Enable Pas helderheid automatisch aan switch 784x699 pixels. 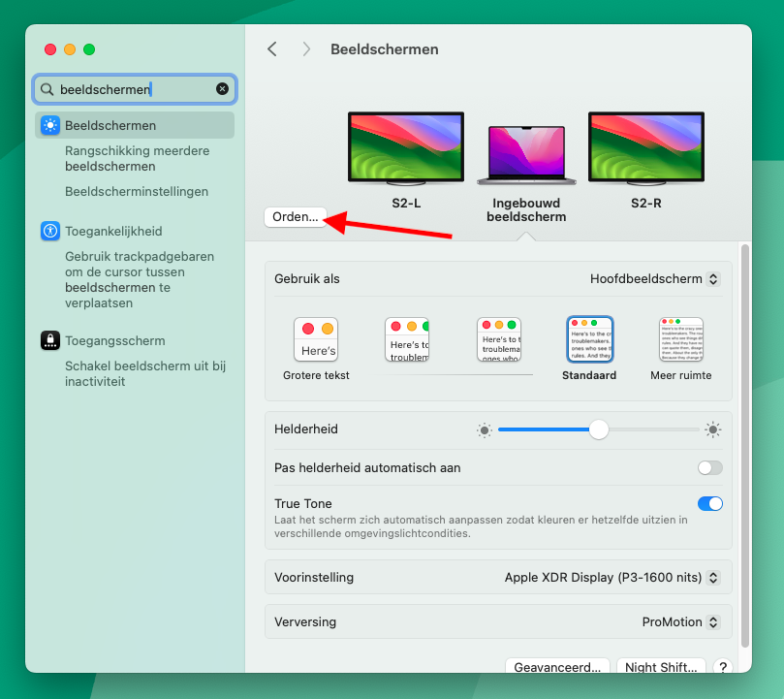tap(709, 468)
